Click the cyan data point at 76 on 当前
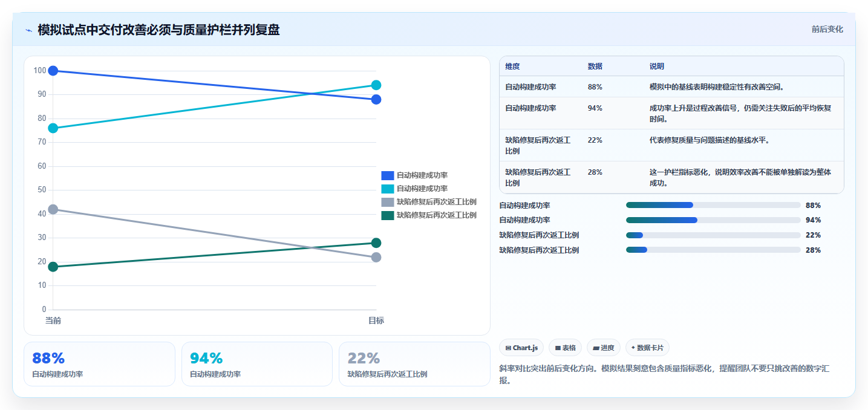The image size is (868, 410). pos(53,128)
